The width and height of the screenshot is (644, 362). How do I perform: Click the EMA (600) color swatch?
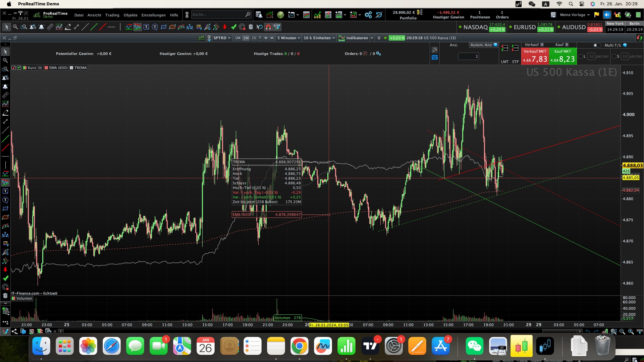(x=46, y=68)
